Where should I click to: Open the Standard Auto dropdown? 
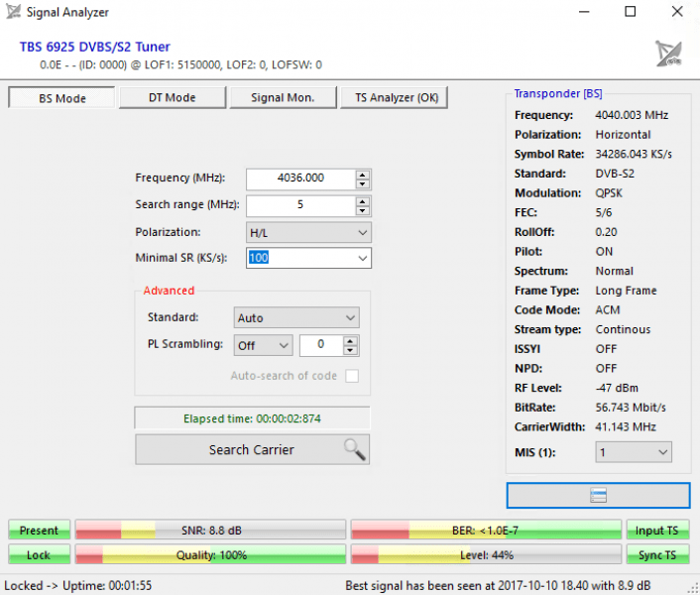pyautogui.click(x=296, y=317)
